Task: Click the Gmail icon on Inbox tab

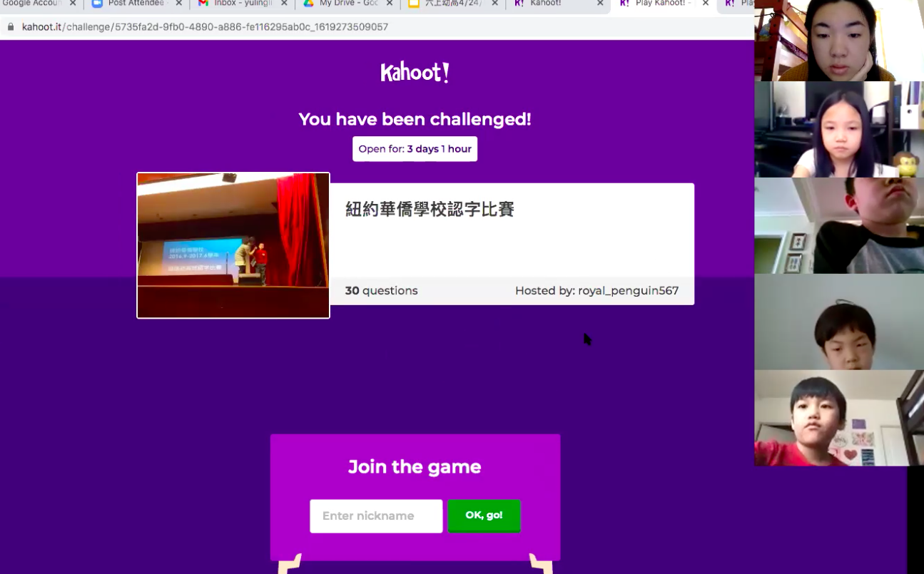Action: [203, 4]
